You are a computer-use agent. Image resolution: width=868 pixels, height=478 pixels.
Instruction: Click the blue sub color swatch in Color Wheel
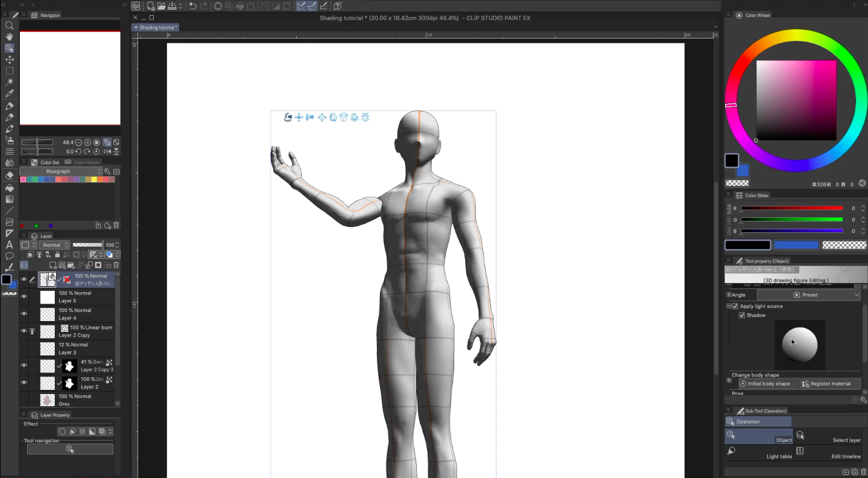(x=743, y=171)
